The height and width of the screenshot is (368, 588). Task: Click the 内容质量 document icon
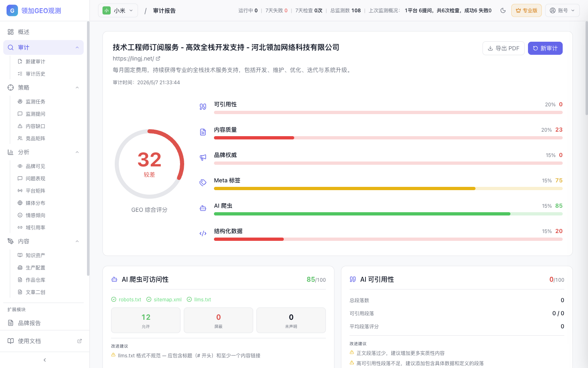pos(203,132)
